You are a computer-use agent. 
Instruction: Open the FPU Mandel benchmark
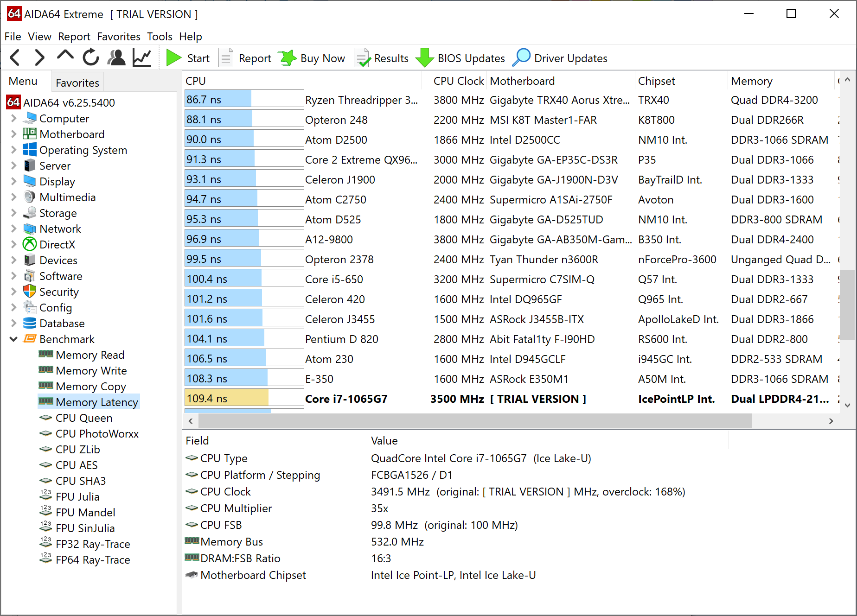point(77,513)
